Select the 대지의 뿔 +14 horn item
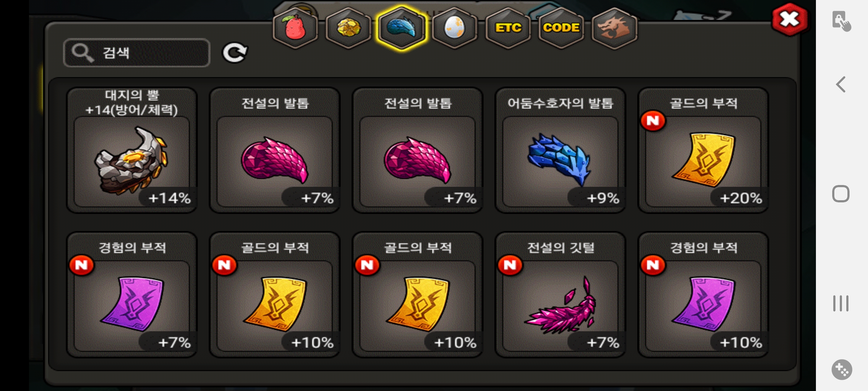Viewport: 868px width, 391px height. pyautogui.click(x=132, y=150)
